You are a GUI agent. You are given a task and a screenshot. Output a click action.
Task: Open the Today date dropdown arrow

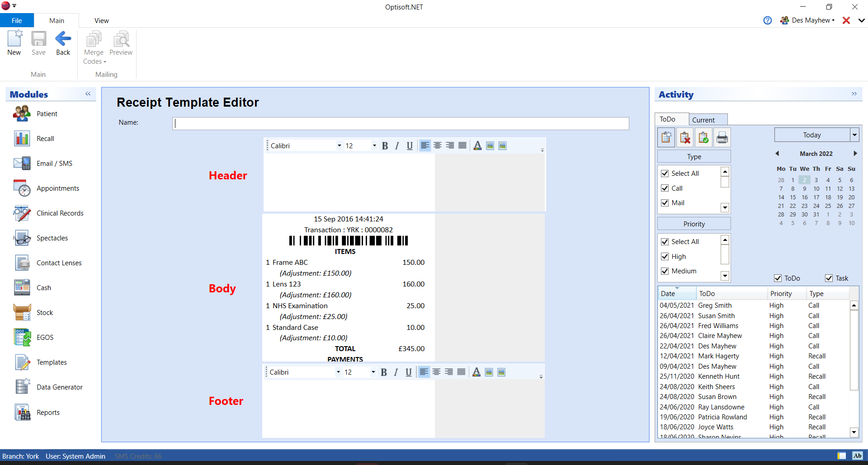coord(854,135)
